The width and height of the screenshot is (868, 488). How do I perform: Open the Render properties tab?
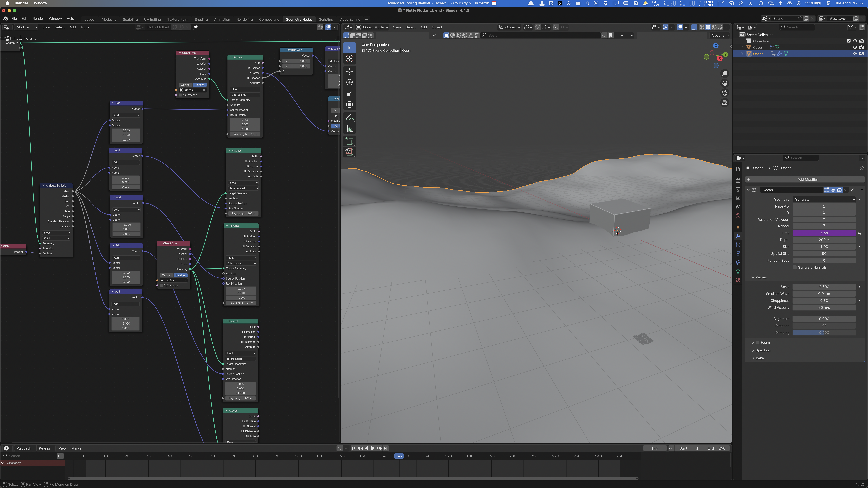click(738, 181)
